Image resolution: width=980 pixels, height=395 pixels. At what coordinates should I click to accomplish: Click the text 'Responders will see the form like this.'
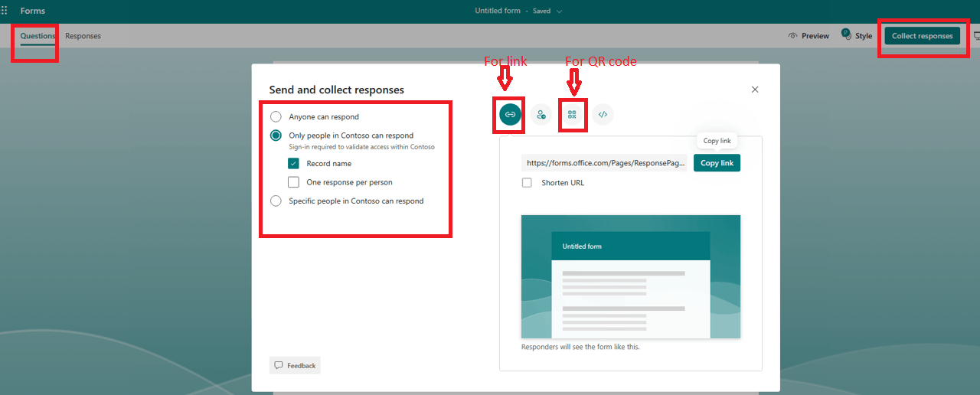tap(580, 347)
